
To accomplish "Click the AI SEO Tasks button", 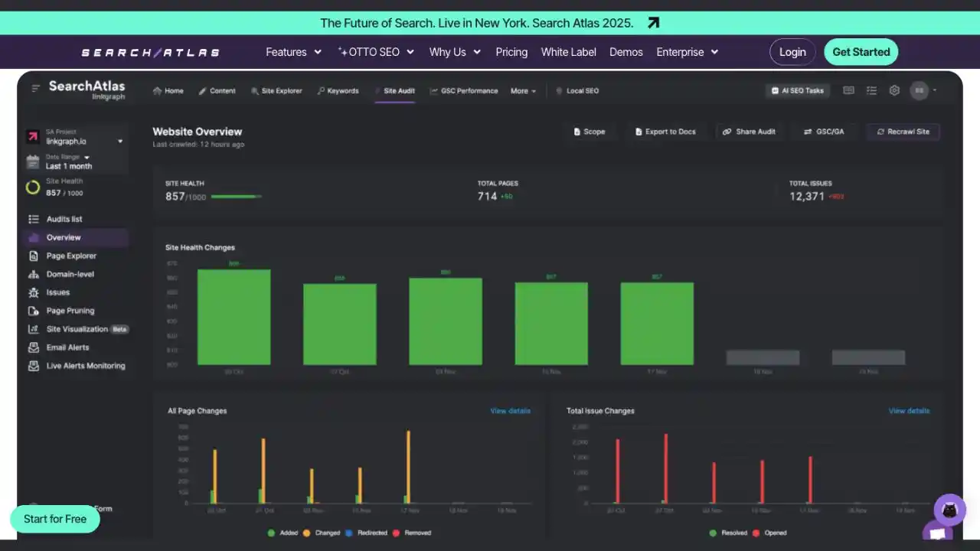I will 798,90.
